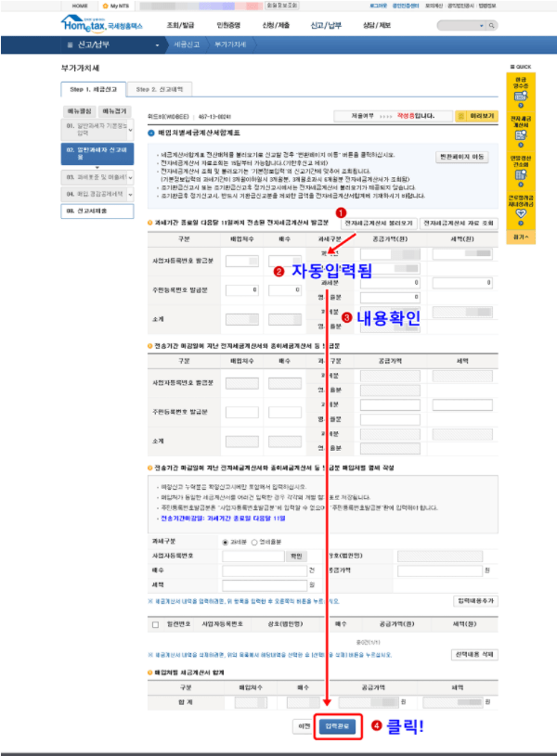Click the 메뉴펼침 button
This screenshot has width=557, height=756.
[80, 111]
